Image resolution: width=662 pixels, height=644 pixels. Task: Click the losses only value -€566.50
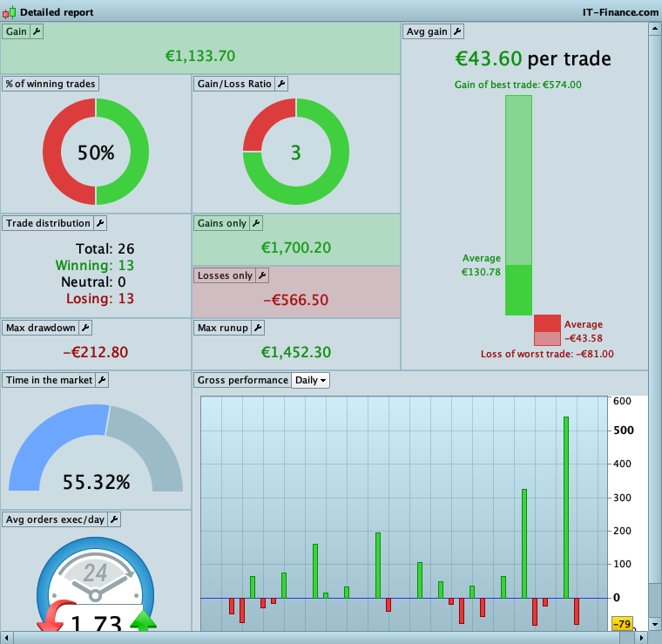296,300
